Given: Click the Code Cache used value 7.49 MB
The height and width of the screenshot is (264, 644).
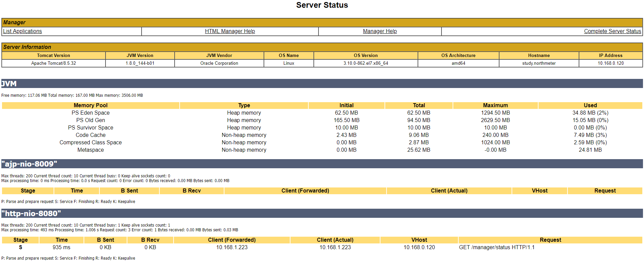Looking at the screenshot, I should point(590,135).
